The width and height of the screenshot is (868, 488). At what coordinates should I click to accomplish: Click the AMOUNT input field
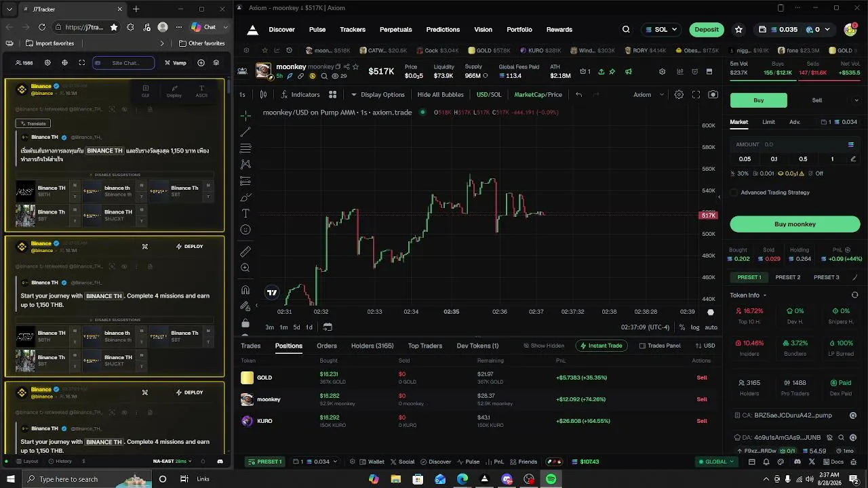point(795,144)
